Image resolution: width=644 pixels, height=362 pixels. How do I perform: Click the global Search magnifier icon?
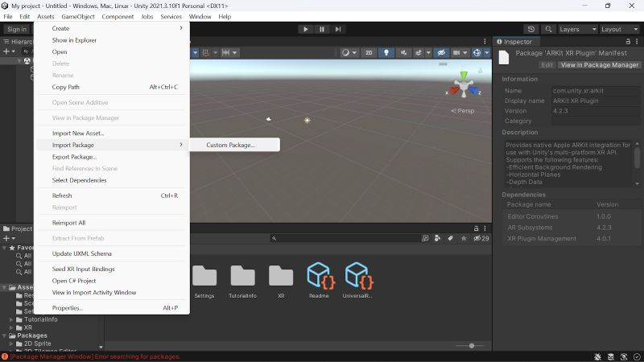tap(548, 29)
